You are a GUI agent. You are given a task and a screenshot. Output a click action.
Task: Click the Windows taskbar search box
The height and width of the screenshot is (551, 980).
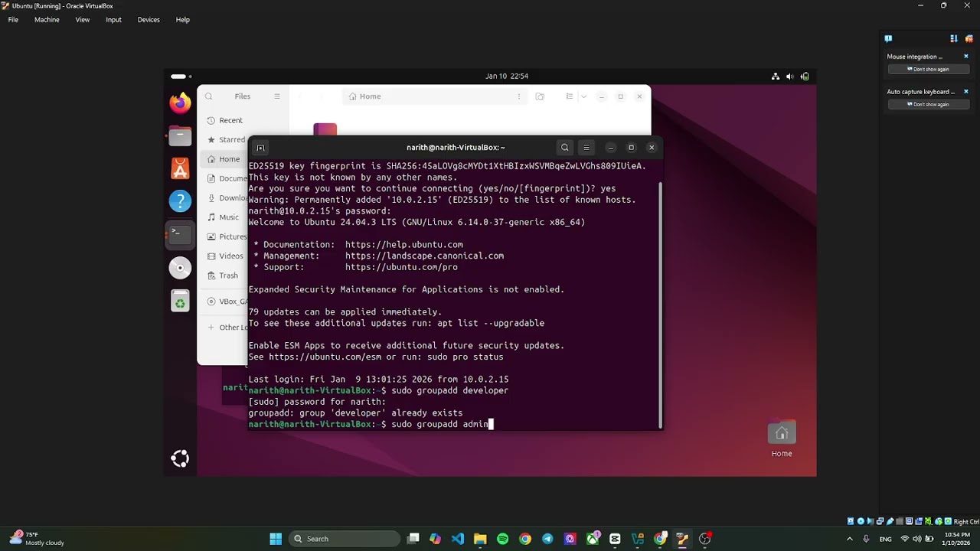(345, 539)
